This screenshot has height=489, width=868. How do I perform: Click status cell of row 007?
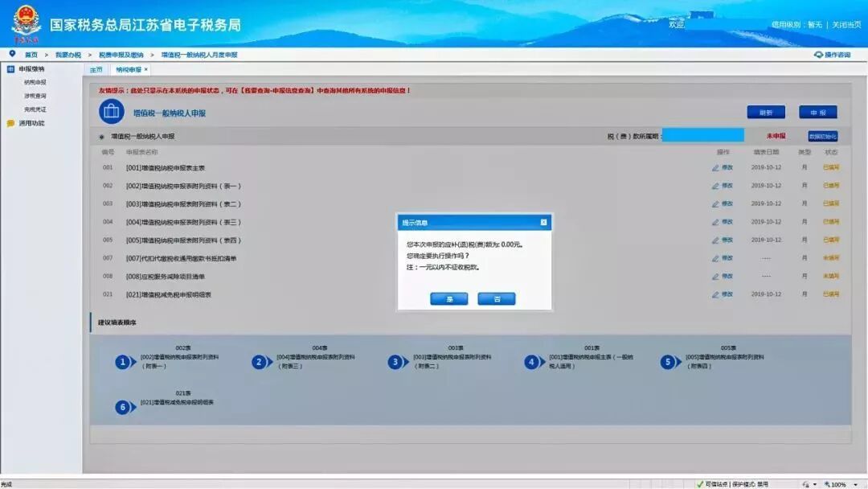click(830, 258)
